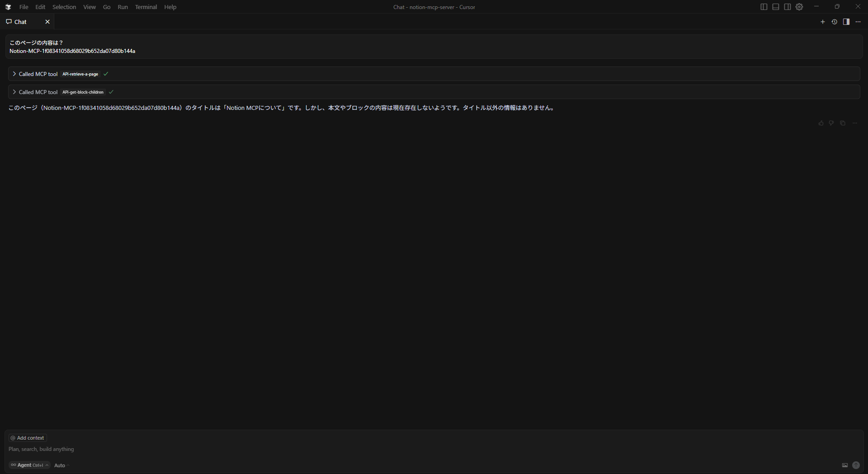Screen dimensions: 868x474
Task: Open the Go menu
Action: tap(107, 7)
